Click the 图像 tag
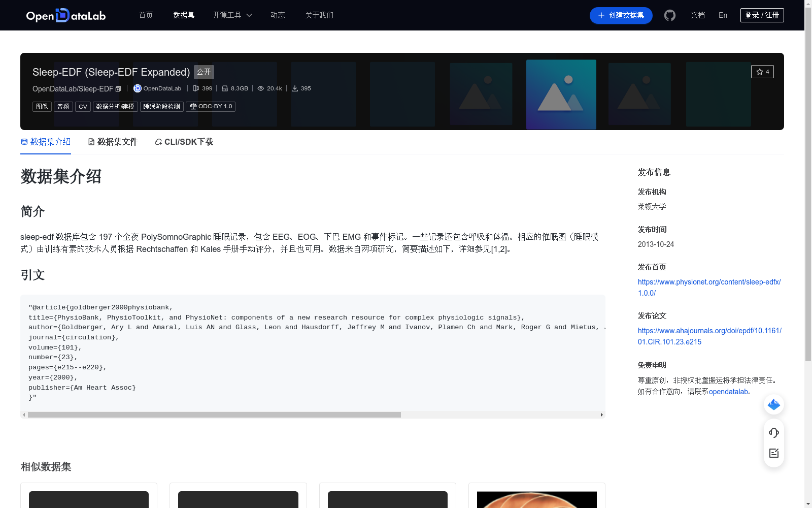Screen dimensions: 812x508 (x=42, y=107)
